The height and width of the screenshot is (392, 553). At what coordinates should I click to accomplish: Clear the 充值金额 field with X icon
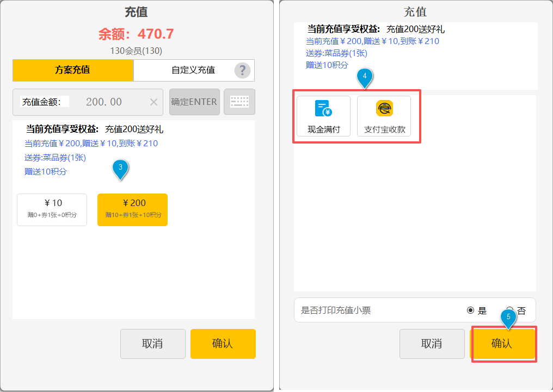[153, 102]
